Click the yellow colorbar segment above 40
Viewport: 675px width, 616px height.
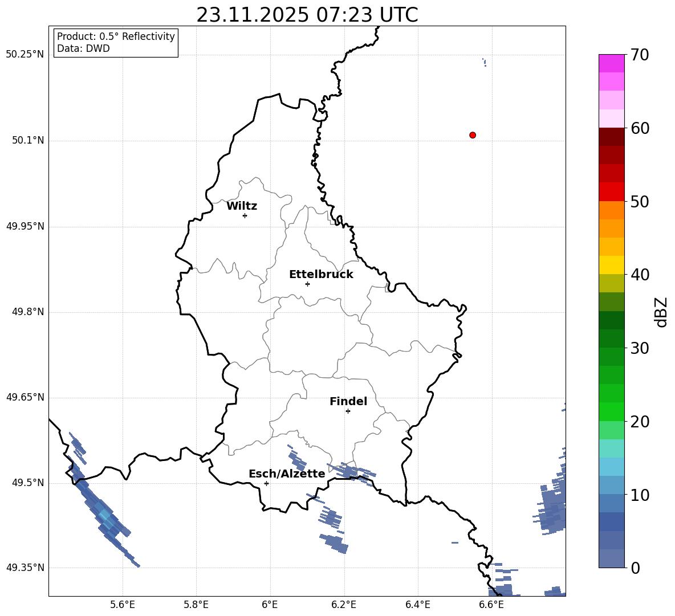611,265
